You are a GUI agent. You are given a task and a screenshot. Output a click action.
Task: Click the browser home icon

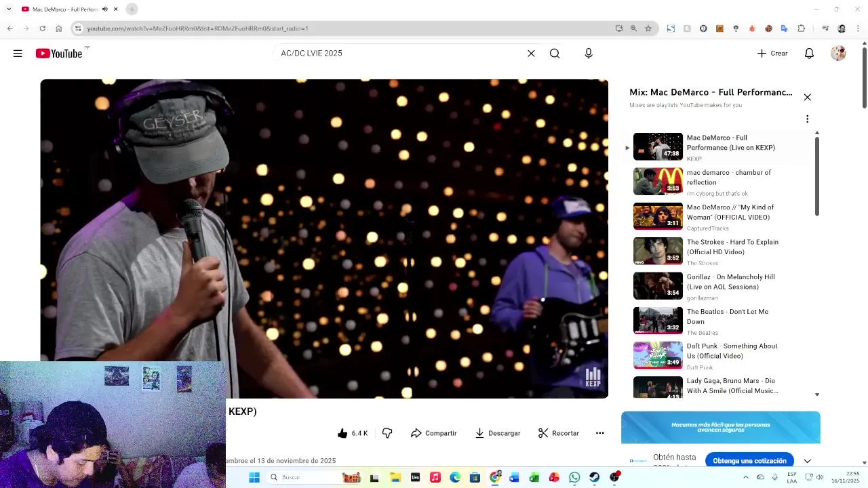coord(58,28)
